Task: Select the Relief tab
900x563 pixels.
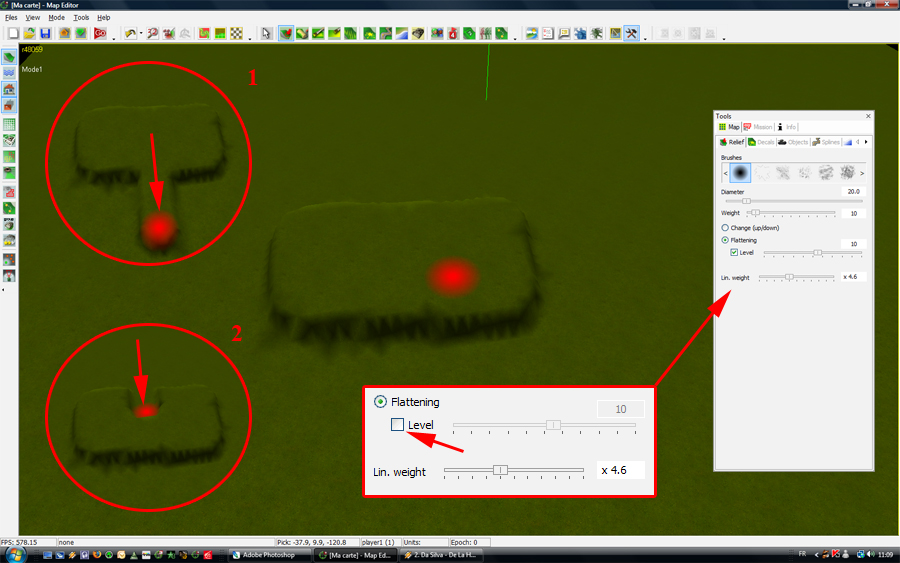Action: coord(732,142)
